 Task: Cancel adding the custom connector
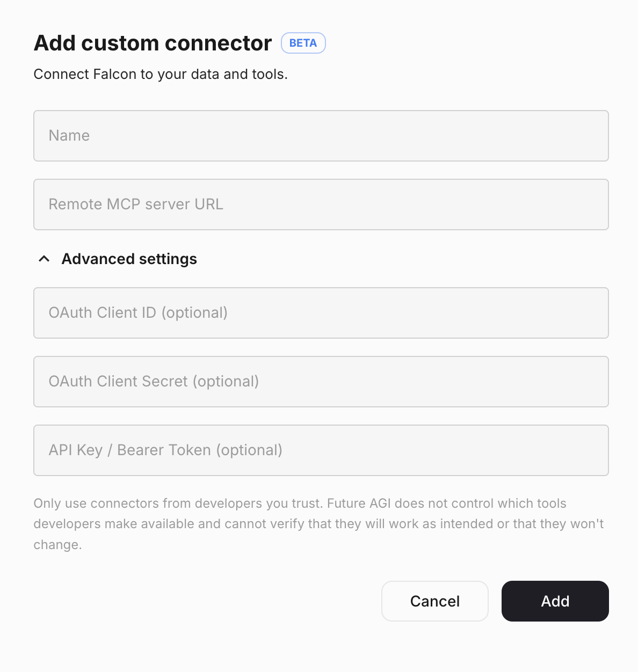click(x=434, y=601)
